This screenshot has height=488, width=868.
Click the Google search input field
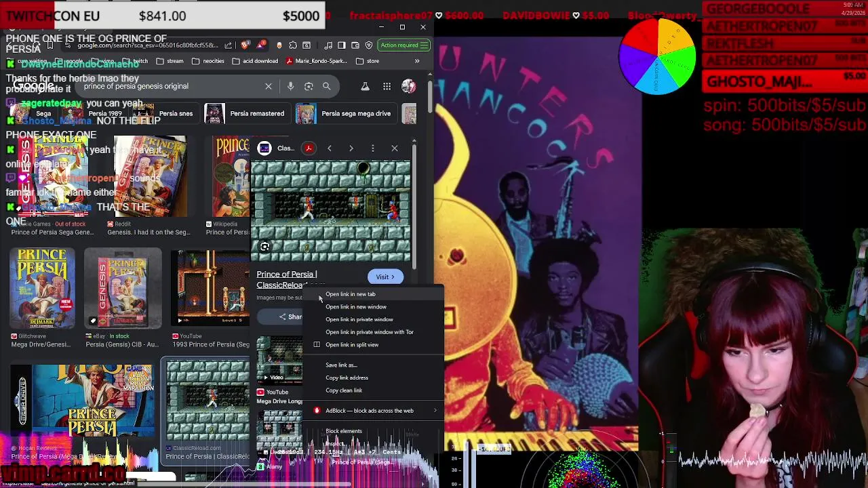pos(170,86)
